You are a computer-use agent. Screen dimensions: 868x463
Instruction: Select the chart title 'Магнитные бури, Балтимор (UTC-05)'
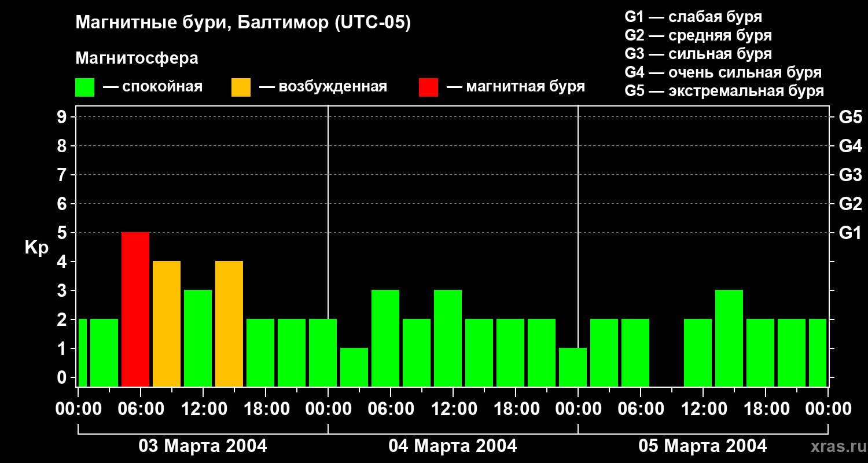click(x=243, y=23)
